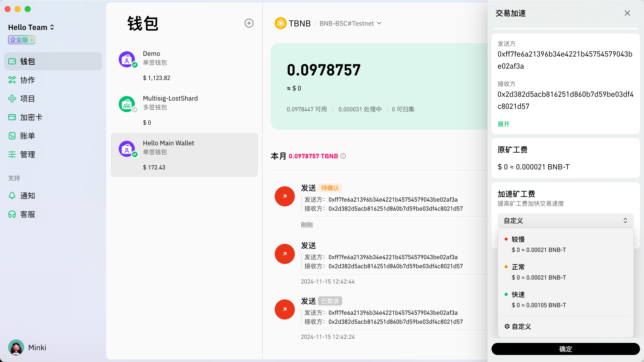Click the info icon next to monthly TBNB
This screenshot has width=644, height=362.
[343, 156]
